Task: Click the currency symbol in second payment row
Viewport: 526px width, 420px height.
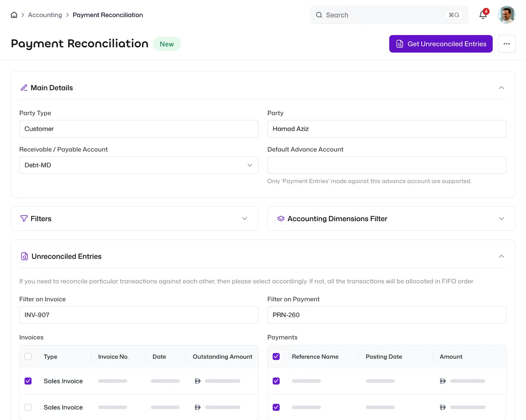Action: point(443,407)
